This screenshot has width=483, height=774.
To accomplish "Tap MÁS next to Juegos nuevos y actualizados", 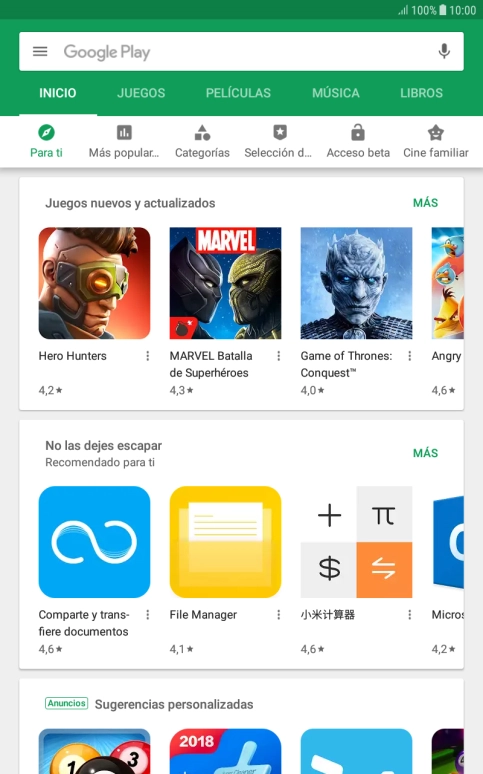I will (x=425, y=203).
